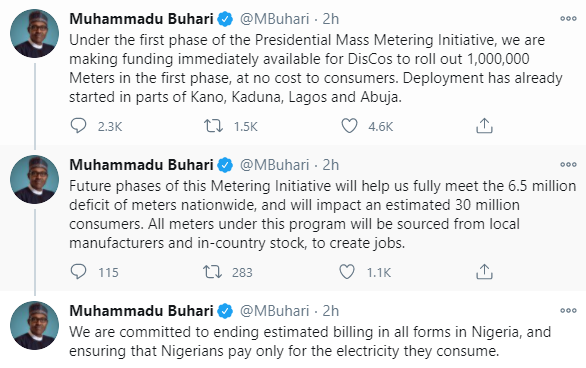The width and height of the screenshot is (586, 368).
Task: Share the first tweet about DisCos meters
Action: click(484, 126)
